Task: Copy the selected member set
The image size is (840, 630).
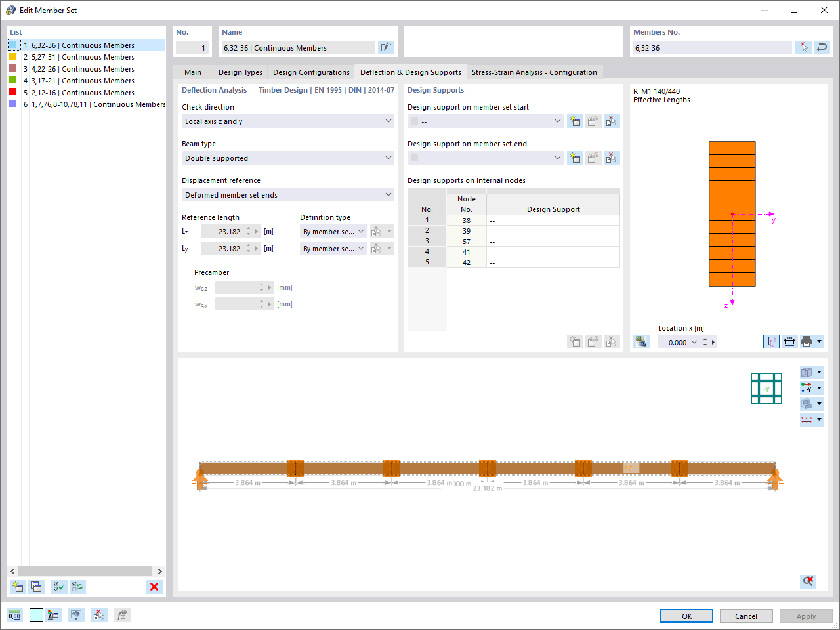Action: click(x=36, y=587)
